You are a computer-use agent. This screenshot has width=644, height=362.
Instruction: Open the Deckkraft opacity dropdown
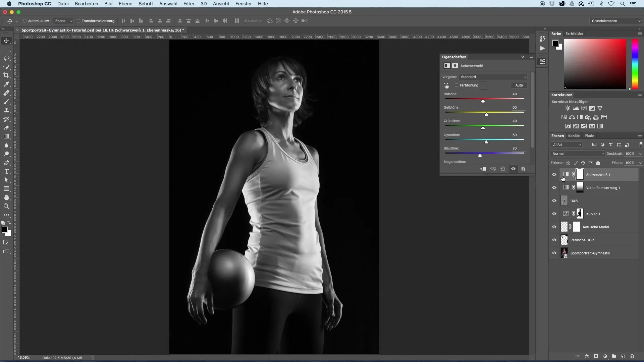coord(640,154)
